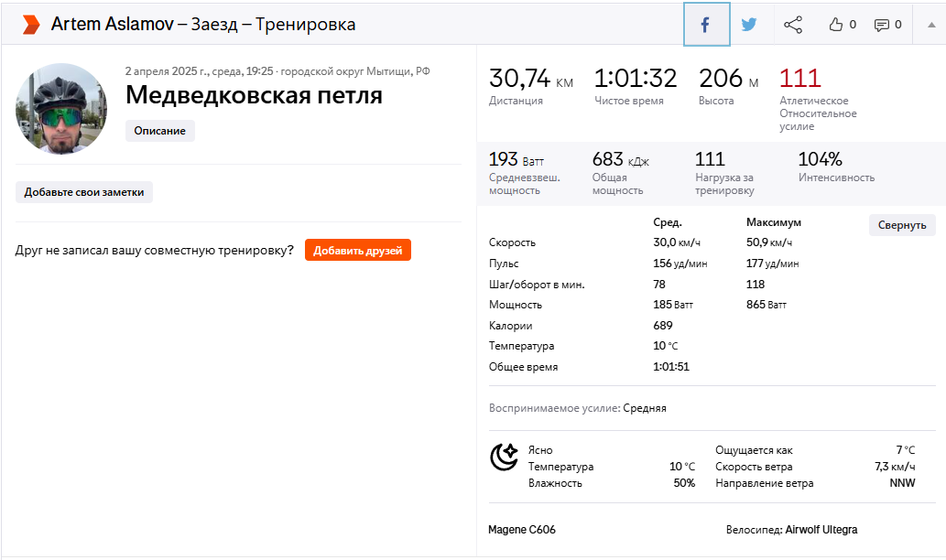The width and height of the screenshot is (946, 560).
Task: Click the orange Добавить друзей button
Action: click(x=357, y=250)
